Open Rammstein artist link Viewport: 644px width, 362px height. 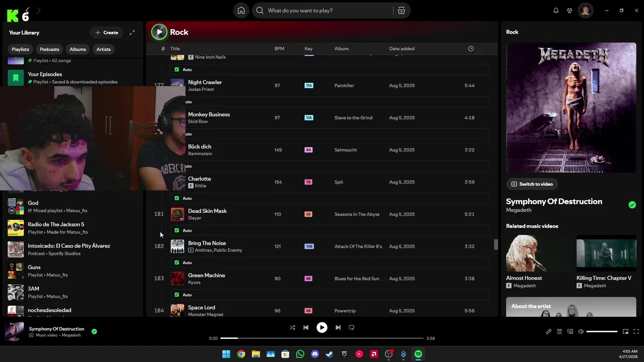point(200,154)
